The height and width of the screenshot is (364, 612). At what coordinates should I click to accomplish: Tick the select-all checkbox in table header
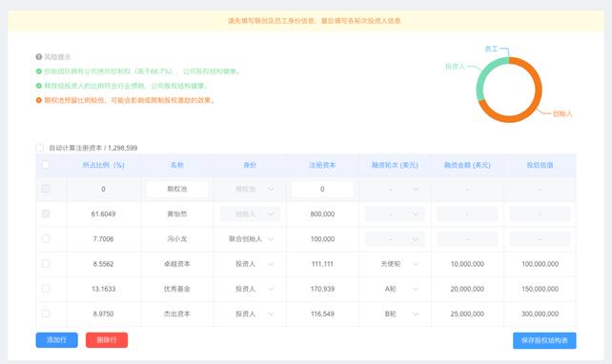pyautogui.click(x=46, y=165)
